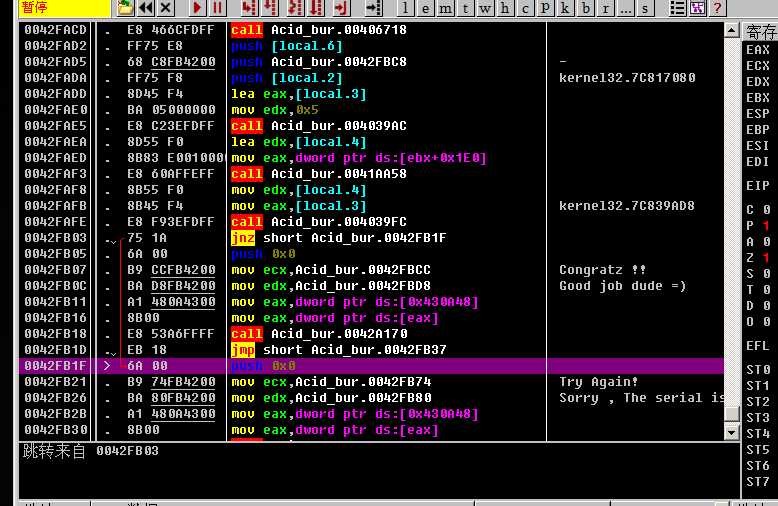Click hex bytes 75 1A row

tap(147, 238)
